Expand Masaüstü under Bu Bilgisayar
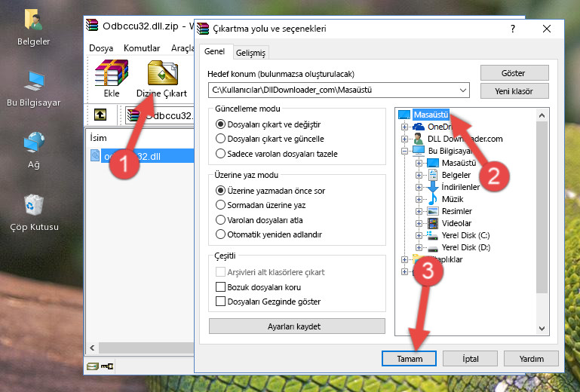Image resolution: width=580 pixels, height=392 pixels. coord(419,163)
